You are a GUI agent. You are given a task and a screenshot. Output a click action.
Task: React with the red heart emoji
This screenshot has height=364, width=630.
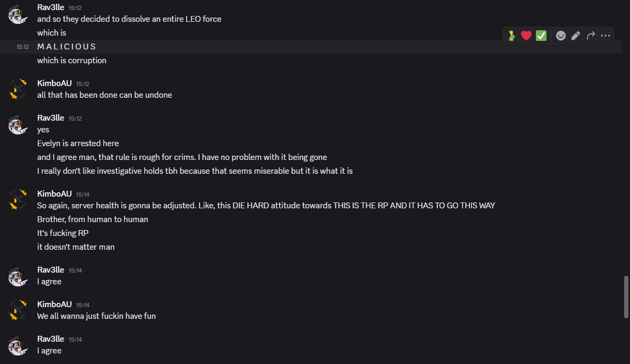tap(526, 36)
